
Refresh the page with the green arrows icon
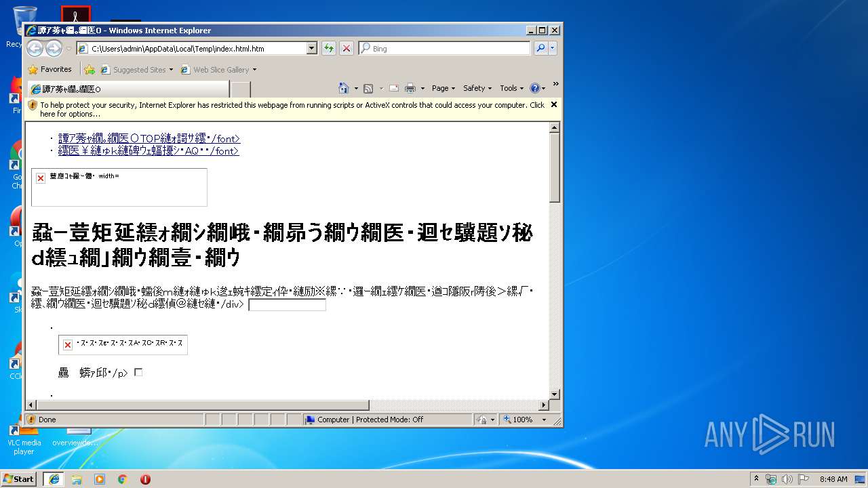(329, 49)
